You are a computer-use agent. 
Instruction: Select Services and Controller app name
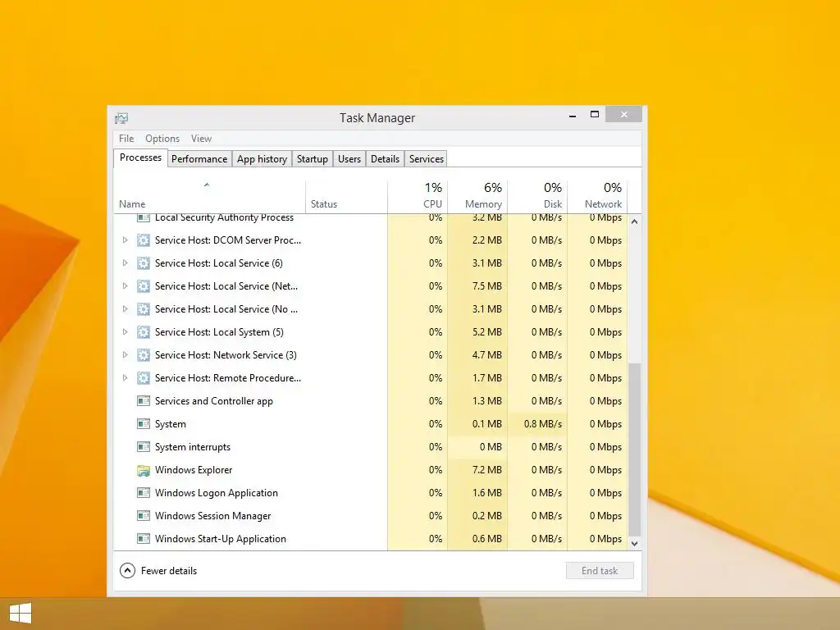tap(214, 400)
